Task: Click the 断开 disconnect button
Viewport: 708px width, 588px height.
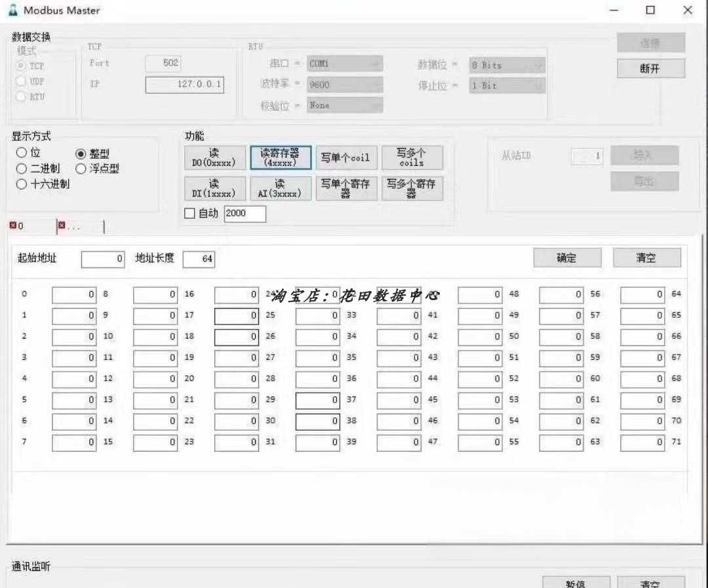Action: pyautogui.click(x=651, y=69)
